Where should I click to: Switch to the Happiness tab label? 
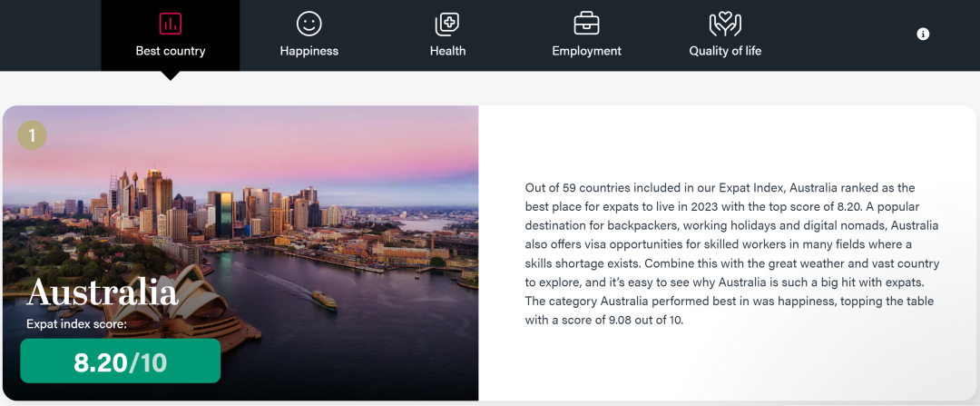click(x=309, y=51)
